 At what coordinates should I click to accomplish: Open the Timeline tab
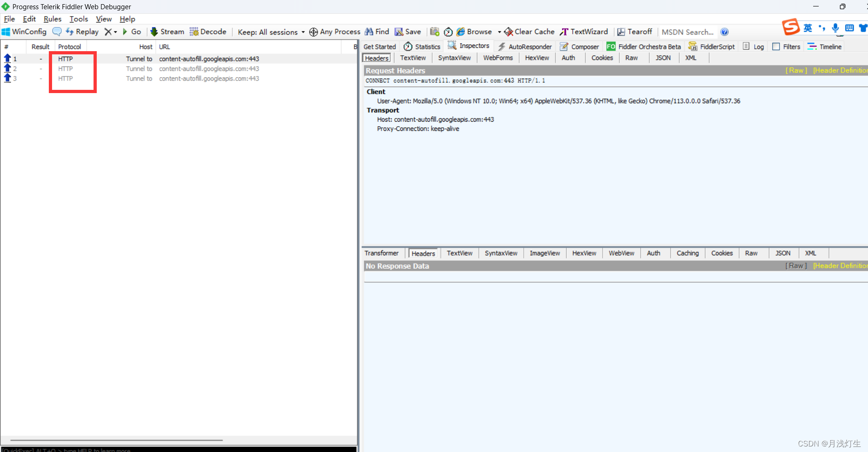(825, 47)
